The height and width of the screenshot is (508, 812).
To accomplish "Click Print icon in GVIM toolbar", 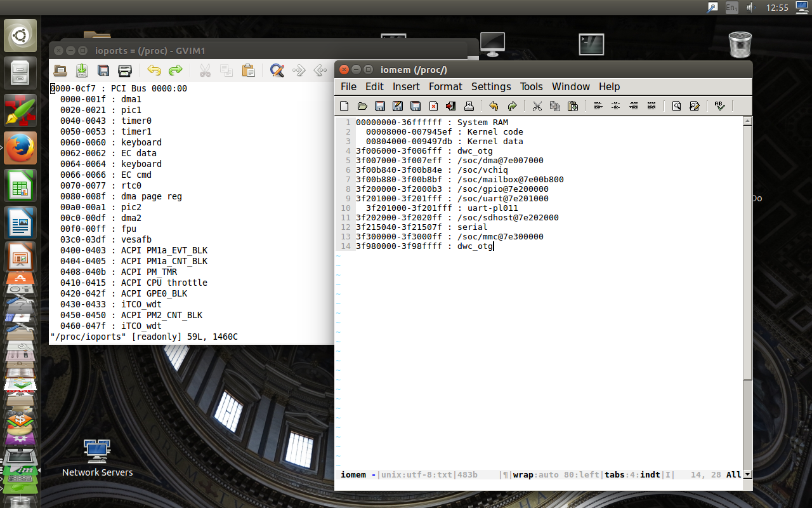I will (125, 70).
